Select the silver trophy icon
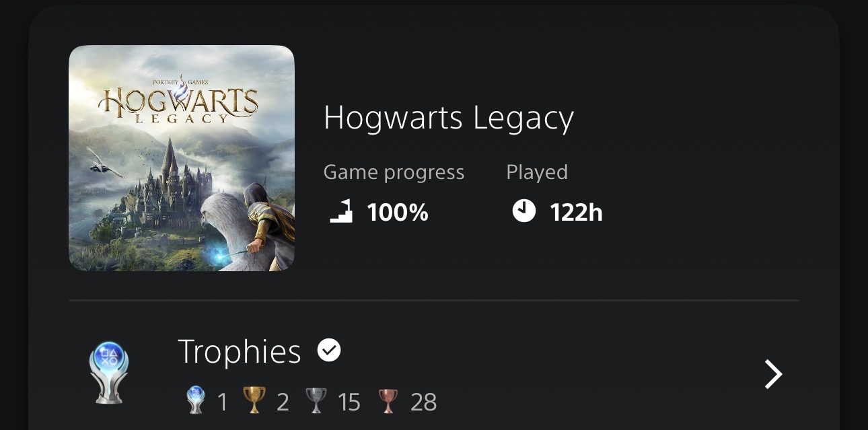Viewport: 868px width, 430px height. (316, 401)
